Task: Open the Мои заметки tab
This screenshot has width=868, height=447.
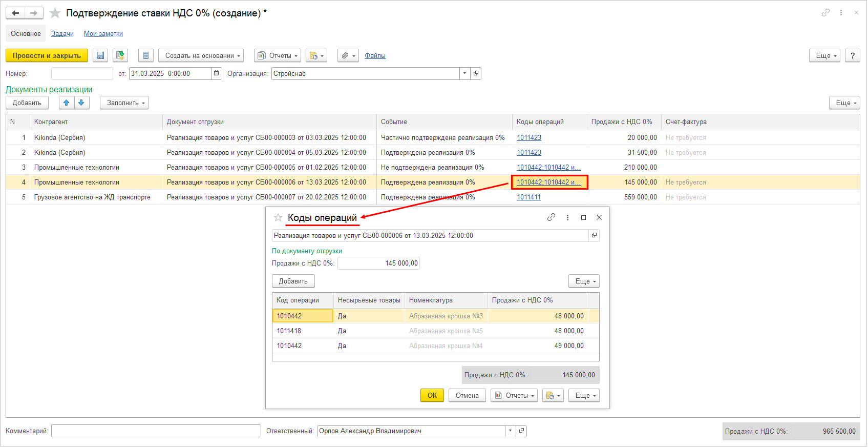Action: click(103, 34)
